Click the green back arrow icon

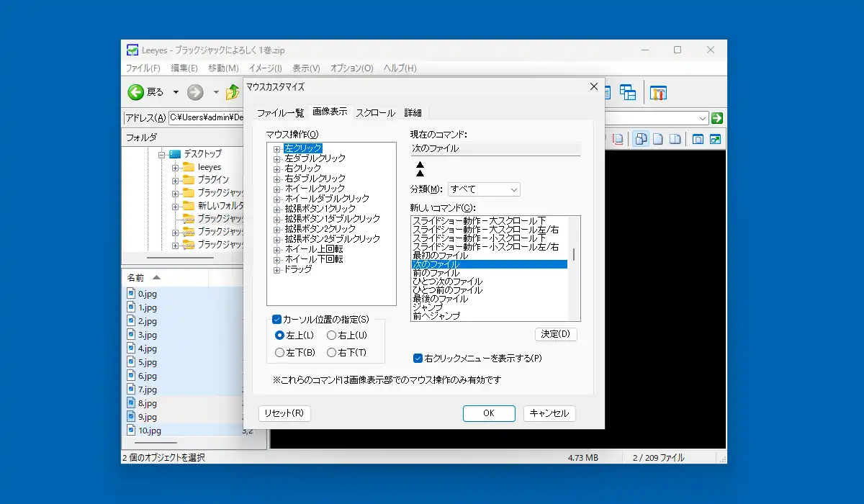point(136,92)
